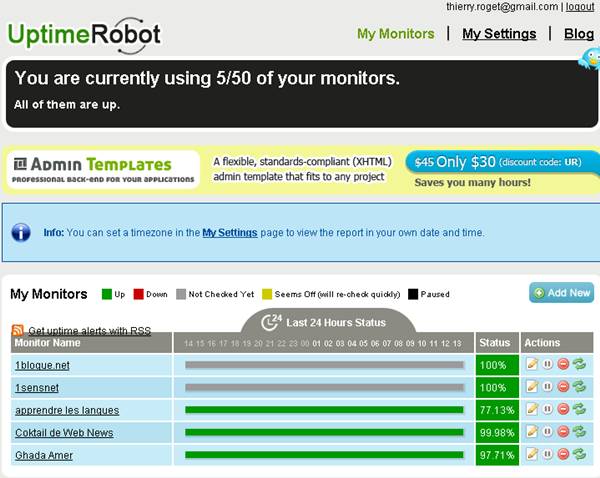
Task: Pause the Ghada Amer monitor
Action: click(548, 454)
